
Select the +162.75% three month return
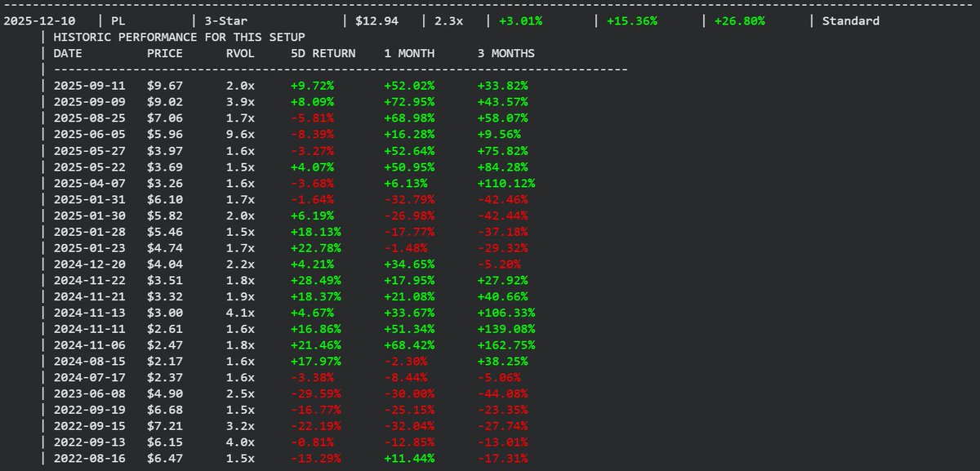(506, 345)
